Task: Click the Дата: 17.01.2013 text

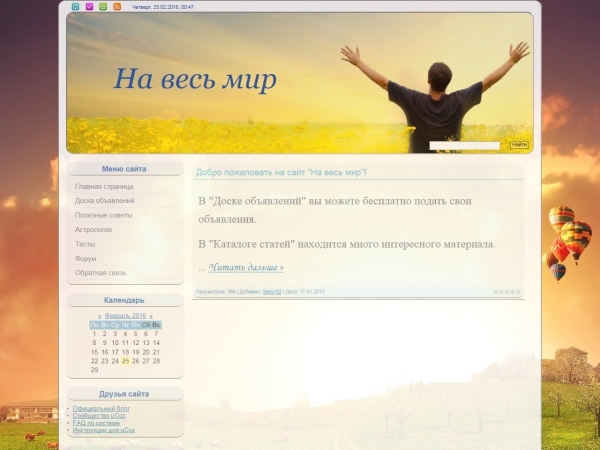Action: point(305,292)
